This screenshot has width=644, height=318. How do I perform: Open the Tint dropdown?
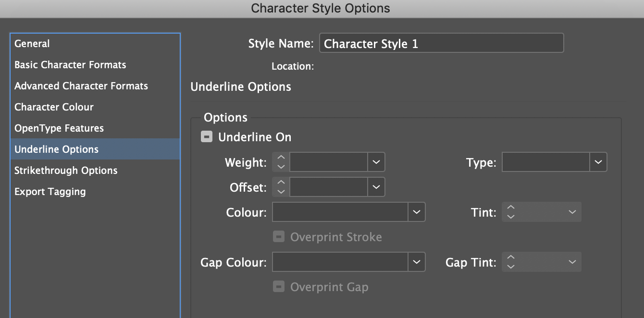pyautogui.click(x=572, y=212)
